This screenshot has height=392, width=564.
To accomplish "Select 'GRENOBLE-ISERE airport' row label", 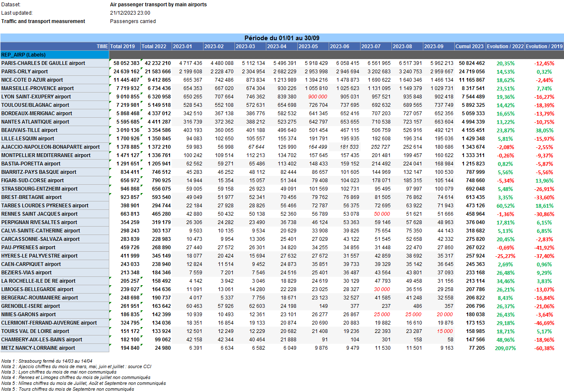I will (54, 306).
